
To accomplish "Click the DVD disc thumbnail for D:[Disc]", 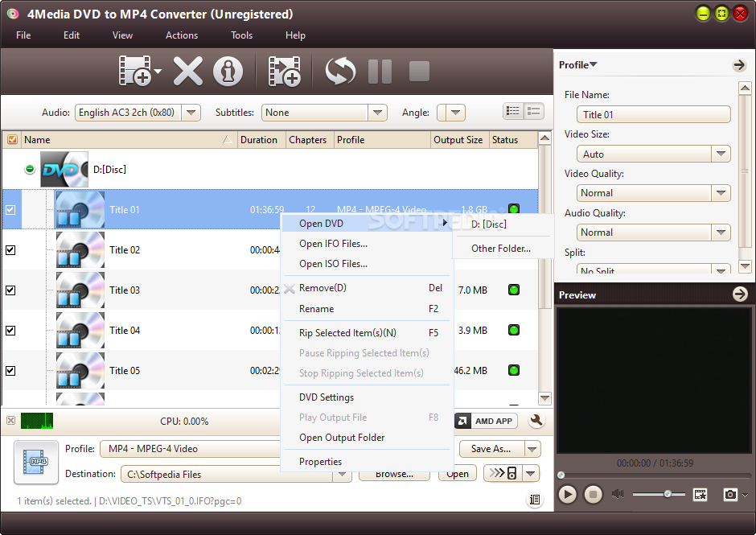I will [64, 169].
